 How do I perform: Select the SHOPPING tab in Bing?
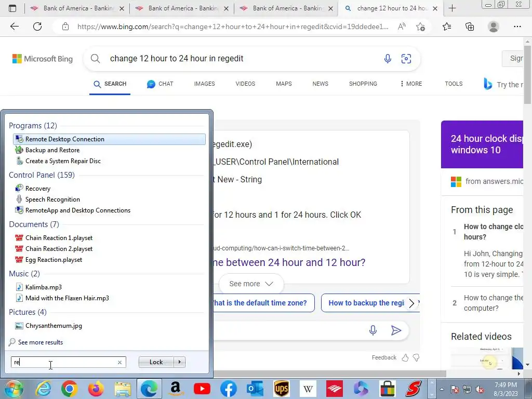point(363,84)
